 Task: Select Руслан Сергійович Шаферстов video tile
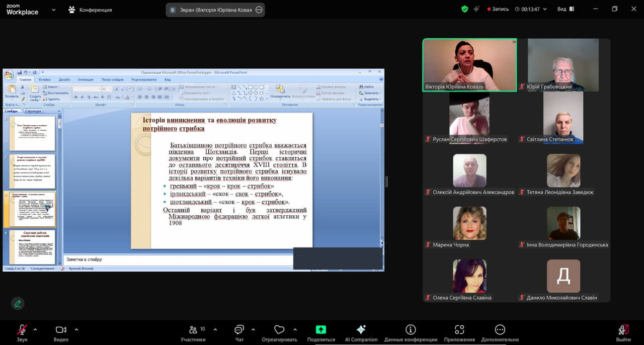click(469, 118)
